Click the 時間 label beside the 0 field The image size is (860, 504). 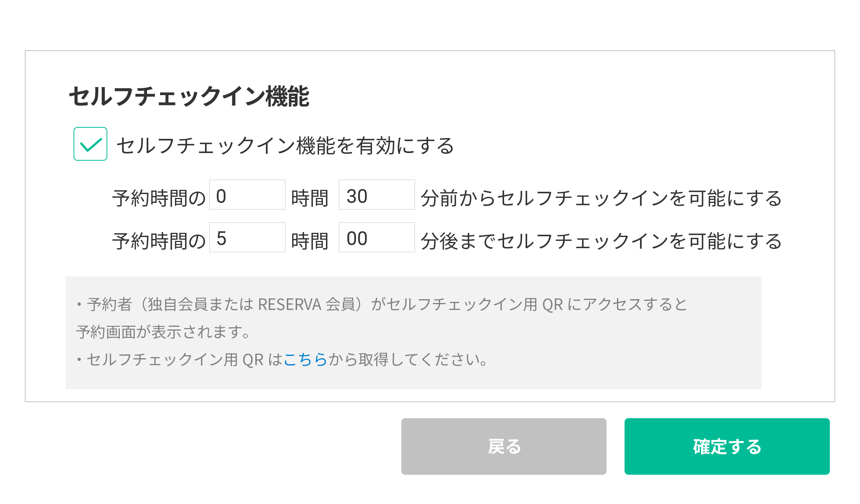coord(310,199)
